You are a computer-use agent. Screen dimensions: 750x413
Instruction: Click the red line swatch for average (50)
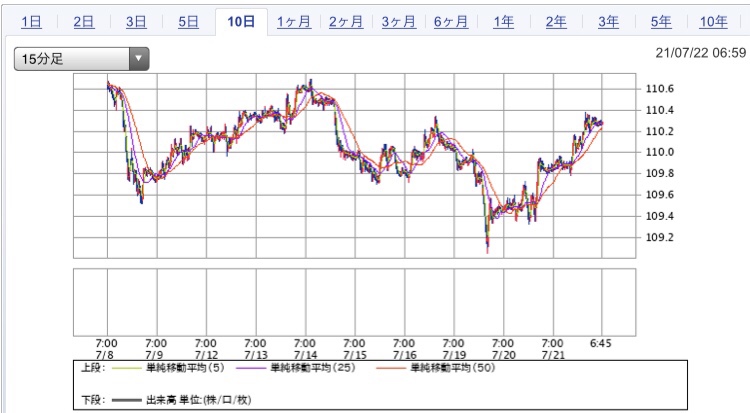(x=391, y=368)
